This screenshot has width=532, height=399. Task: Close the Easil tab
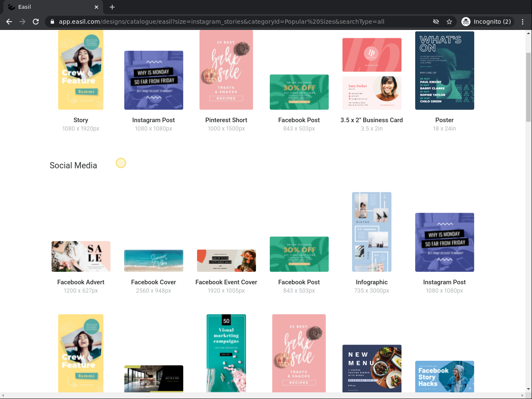point(96,7)
